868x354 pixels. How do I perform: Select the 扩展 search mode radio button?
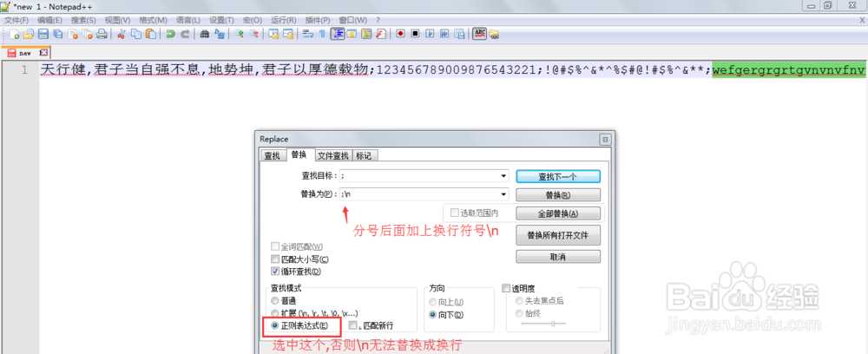(x=275, y=313)
